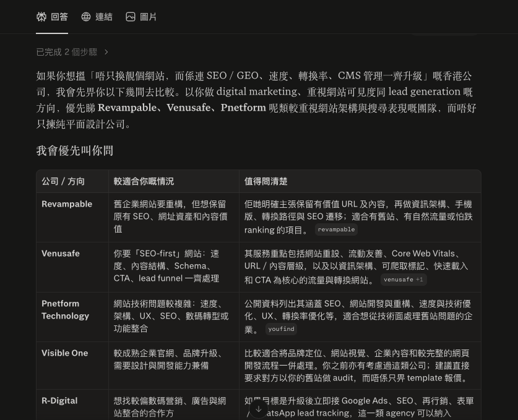
Task: Click cell starting 佢哋明確主張保留有價值 URL
Action: click(360, 217)
